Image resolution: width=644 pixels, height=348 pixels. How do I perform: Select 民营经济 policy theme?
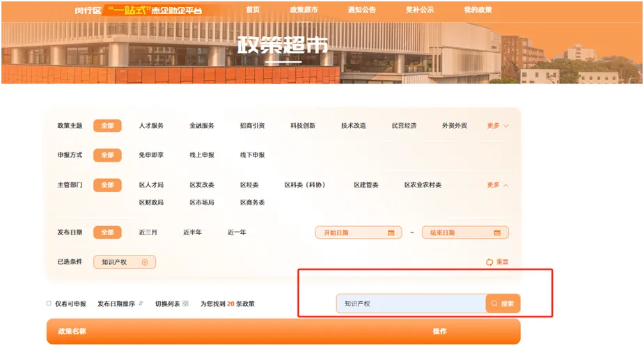(x=404, y=125)
